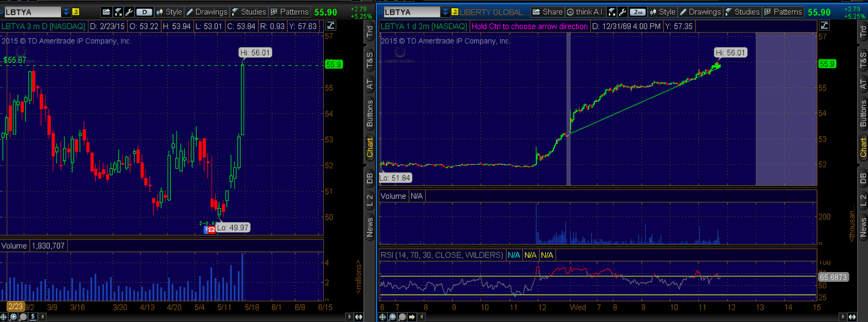This screenshot has height=322, width=868.
Task: Open News side tab of left chart
Action: 370,227
